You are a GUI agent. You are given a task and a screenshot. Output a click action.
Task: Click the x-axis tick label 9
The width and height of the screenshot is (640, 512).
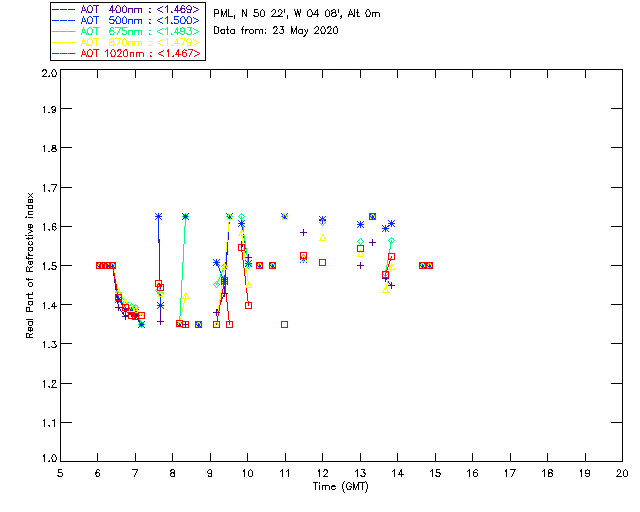click(x=210, y=473)
